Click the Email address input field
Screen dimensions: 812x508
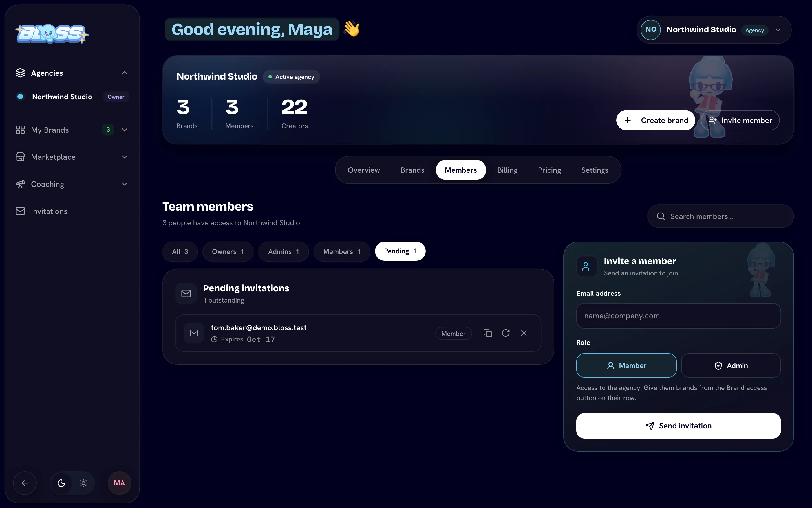678,316
